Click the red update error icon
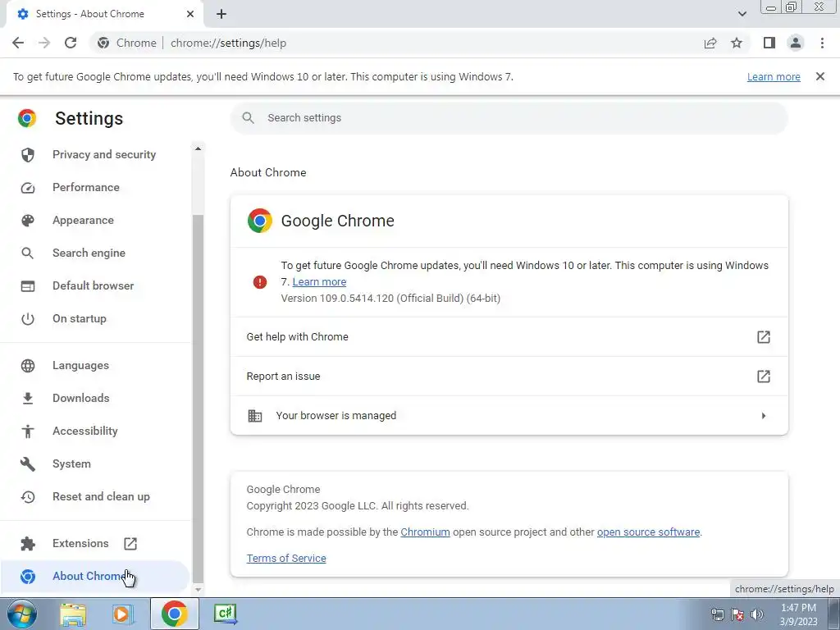 (x=260, y=282)
